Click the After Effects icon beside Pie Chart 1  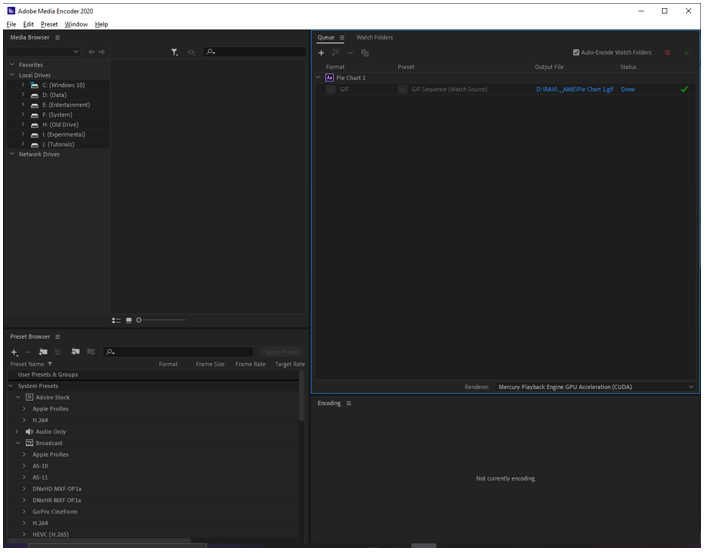pos(330,78)
